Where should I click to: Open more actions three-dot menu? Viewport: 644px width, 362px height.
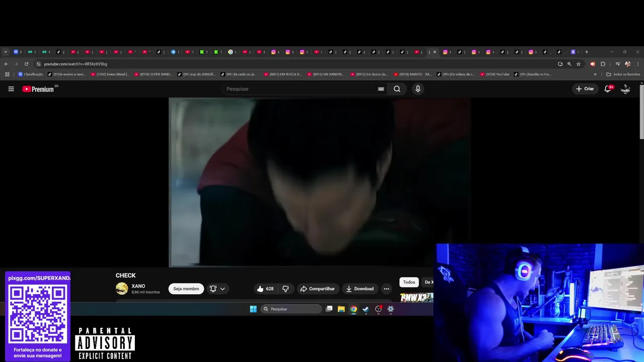coord(386,289)
